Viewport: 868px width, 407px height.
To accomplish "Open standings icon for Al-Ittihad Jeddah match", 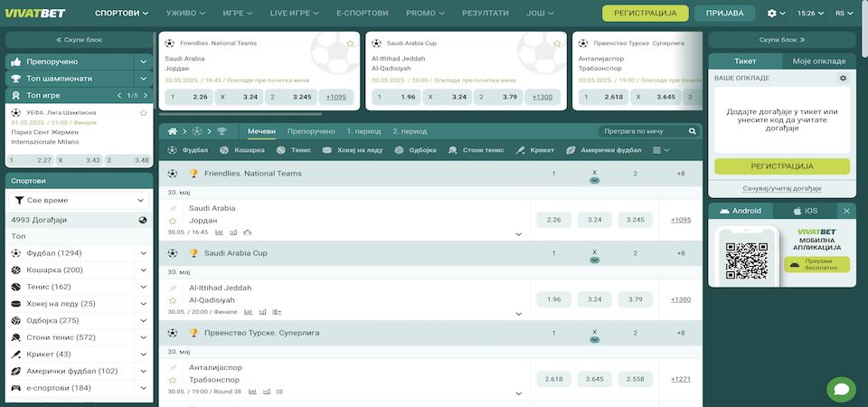I will pyautogui.click(x=277, y=312).
